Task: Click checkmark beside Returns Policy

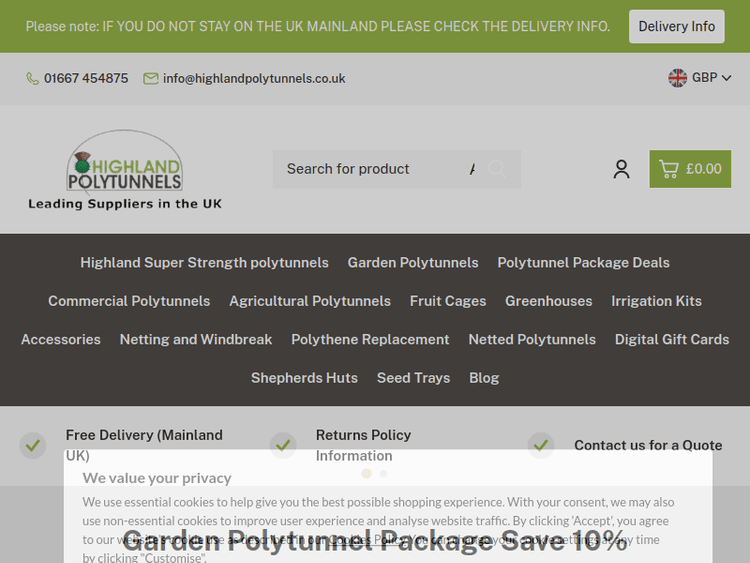Action: click(283, 445)
